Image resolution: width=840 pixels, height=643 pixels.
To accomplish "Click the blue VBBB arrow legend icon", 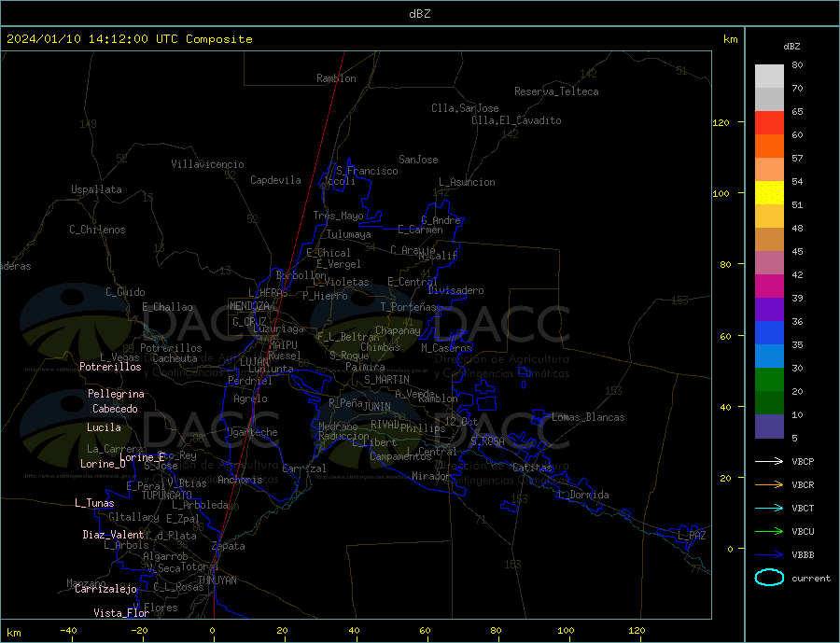I will (x=769, y=555).
